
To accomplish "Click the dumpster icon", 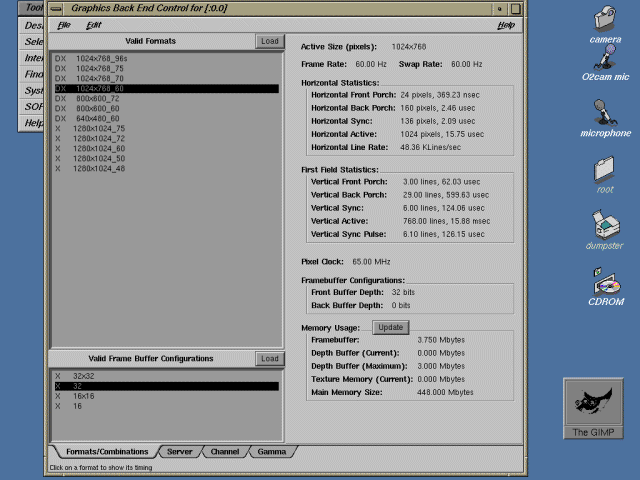I will point(605,224).
